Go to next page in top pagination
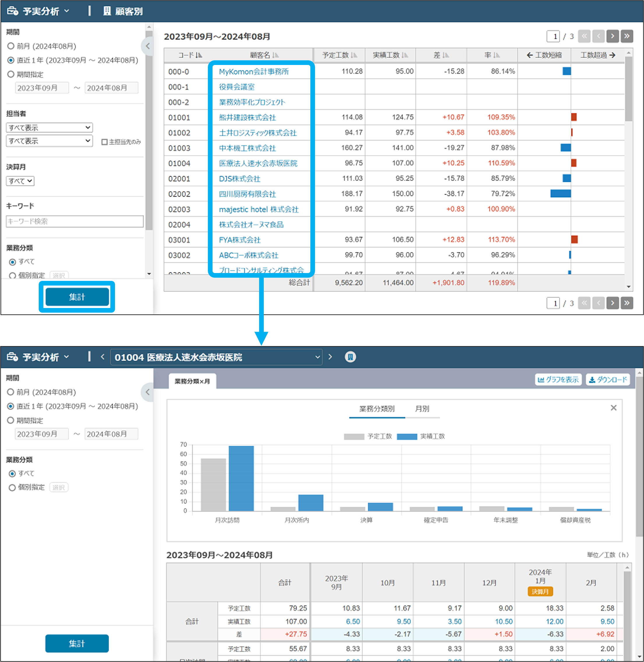The image size is (644, 662). [x=612, y=36]
